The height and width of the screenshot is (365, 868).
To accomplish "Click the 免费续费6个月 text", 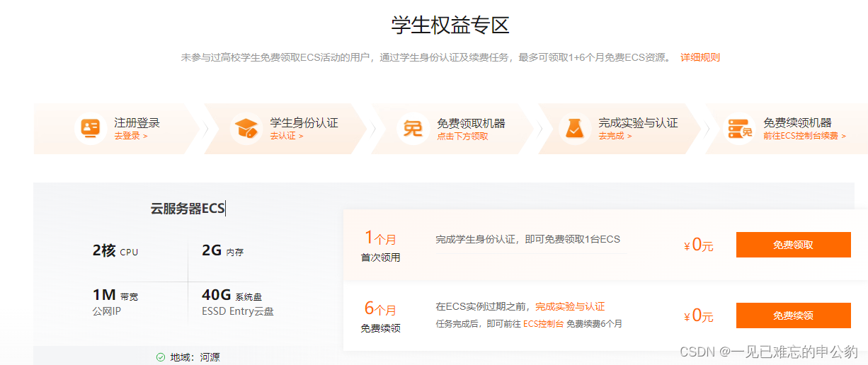I will click(595, 324).
